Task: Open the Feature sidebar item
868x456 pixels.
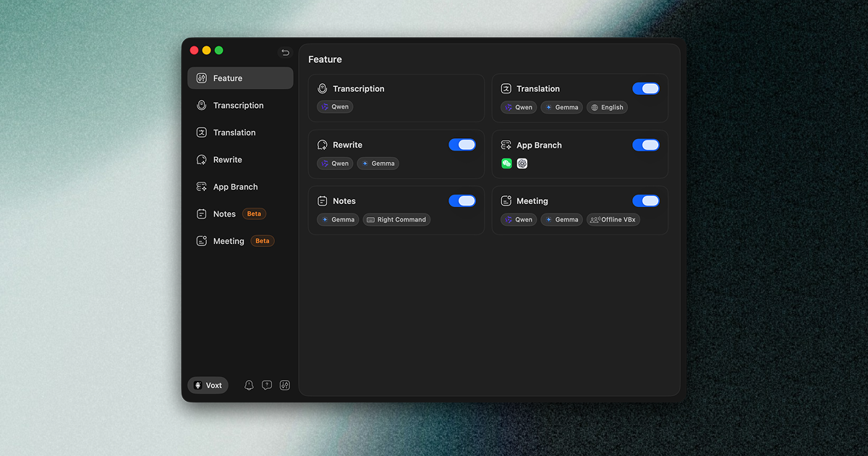Action: tap(240, 78)
